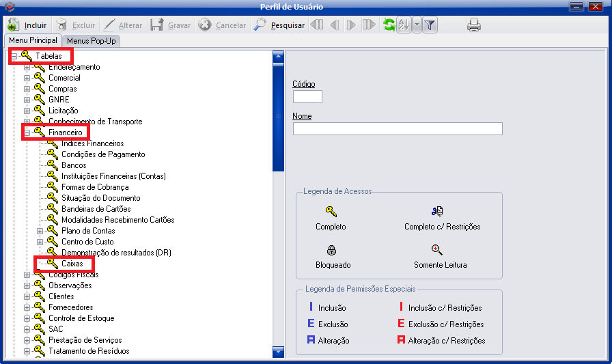Screen dimensions: 612x364
Task: Select Formas de Cobrança tree item
Action: tap(95, 187)
